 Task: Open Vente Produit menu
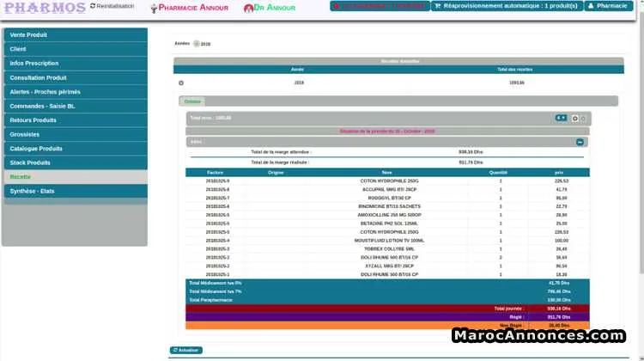(76, 35)
